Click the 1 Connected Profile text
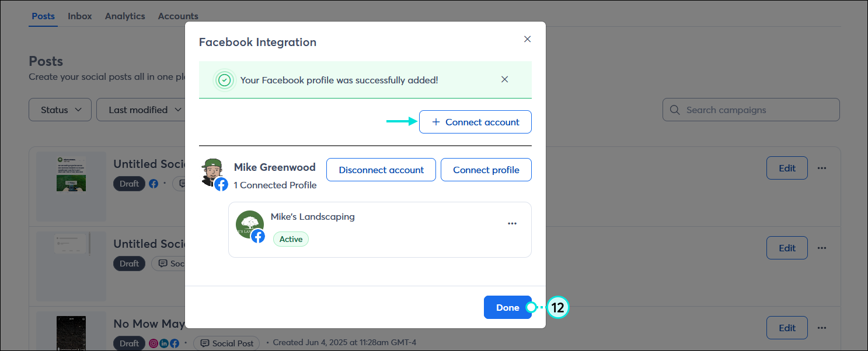The image size is (868, 351). pos(275,185)
